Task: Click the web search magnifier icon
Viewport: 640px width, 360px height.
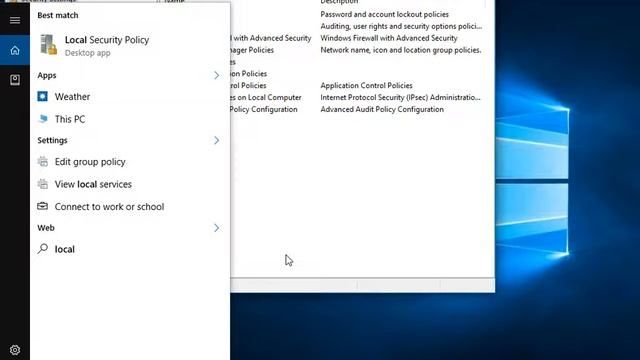Action: (42, 249)
